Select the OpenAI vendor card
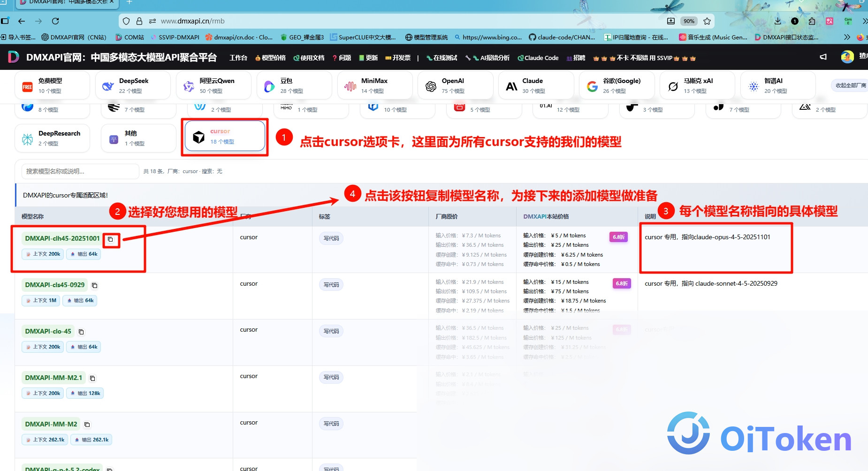This screenshot has height=471, width=868. (456, 85)
